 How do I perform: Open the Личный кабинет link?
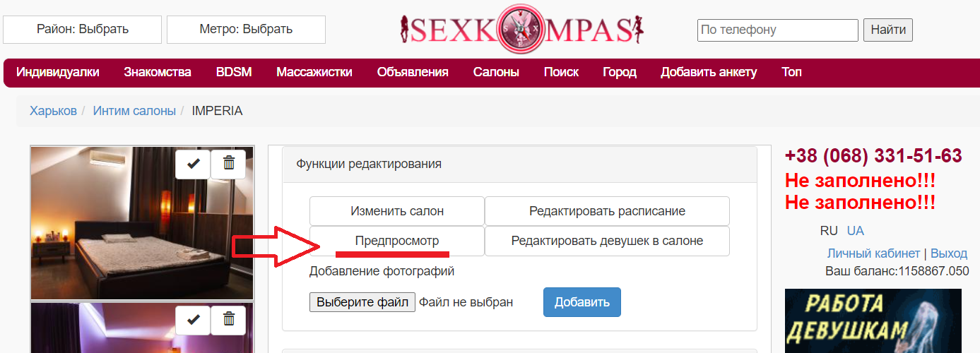pos(873,253)
